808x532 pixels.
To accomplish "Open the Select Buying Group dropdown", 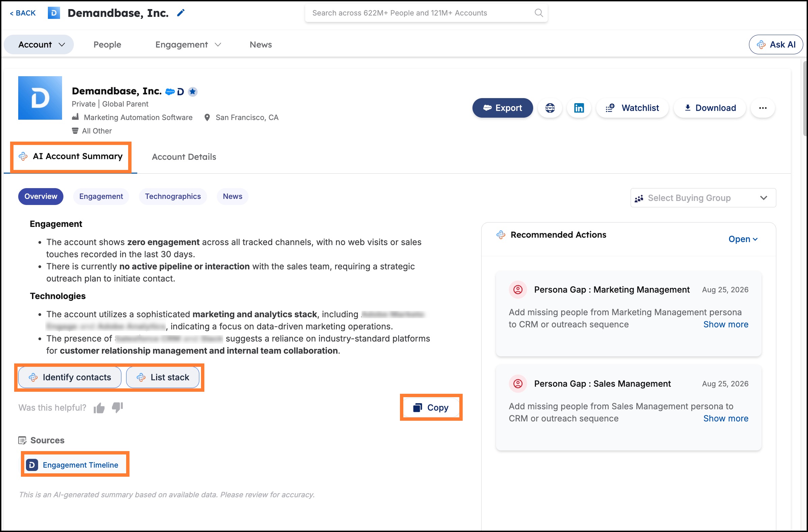I will 703,198.
